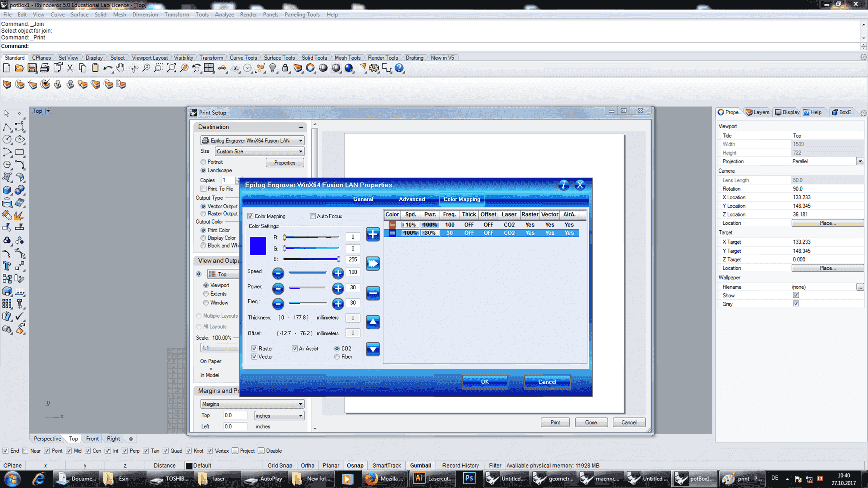This screenshot has height=488, width=868.
Task: Enable Print To File checkbox
Action: tap(203, 189)
